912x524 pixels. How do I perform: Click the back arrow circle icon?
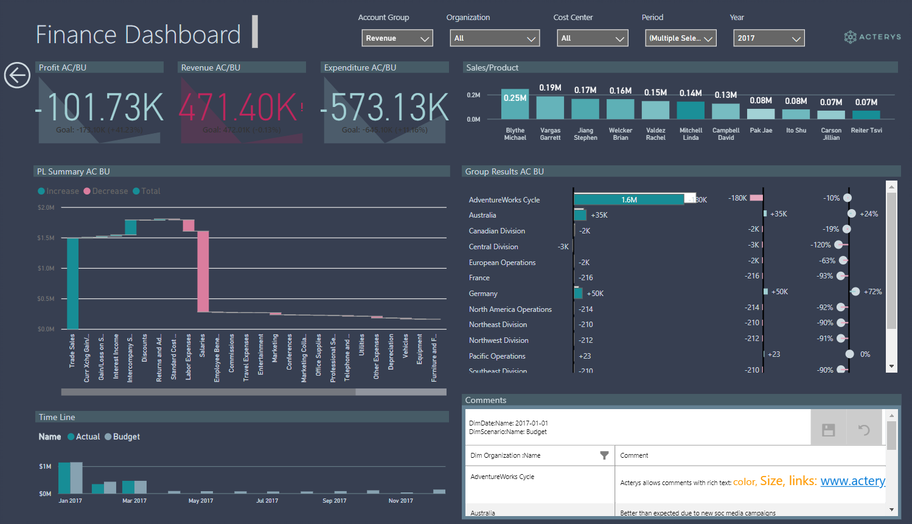(x=17, y=76)
